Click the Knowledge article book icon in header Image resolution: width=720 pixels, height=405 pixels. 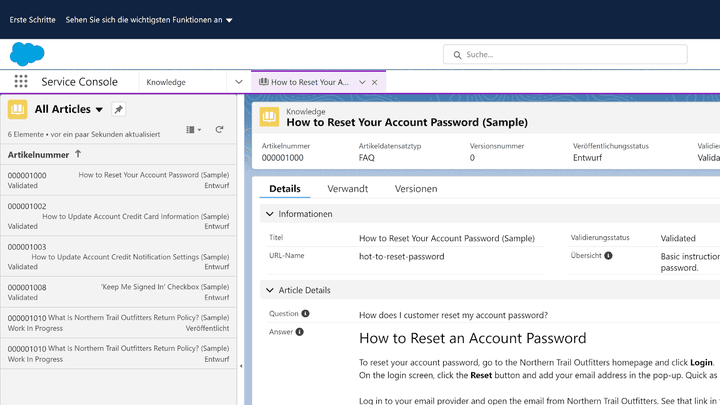tap(268, 117)
